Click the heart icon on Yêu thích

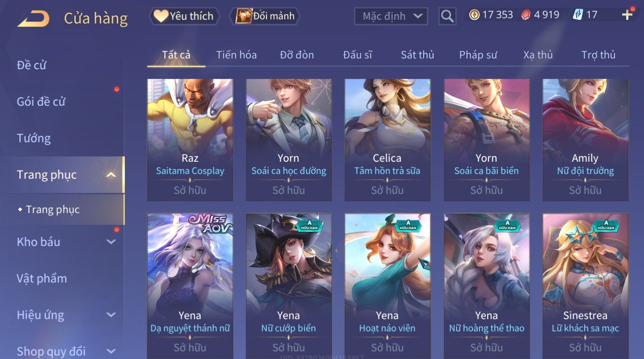pos(161,16)
